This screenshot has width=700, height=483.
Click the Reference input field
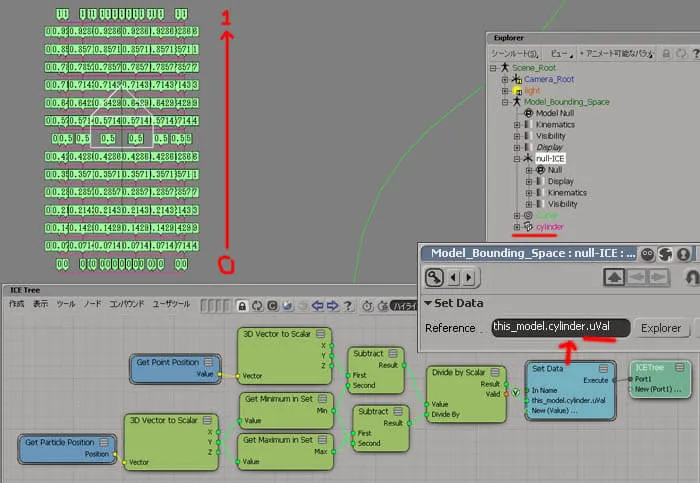[x=561, y=328]
